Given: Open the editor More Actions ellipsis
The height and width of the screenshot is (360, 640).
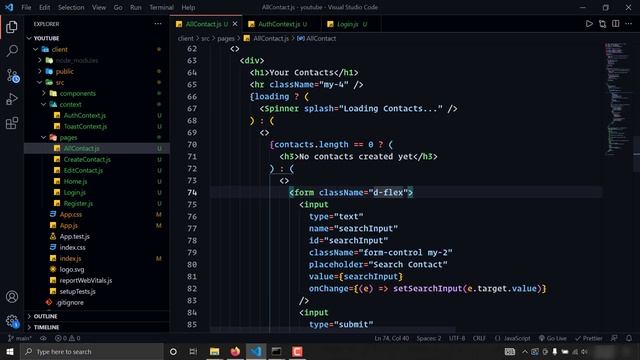Looking at the screenshot, I should pyautogui.click(x=629, y=24).
